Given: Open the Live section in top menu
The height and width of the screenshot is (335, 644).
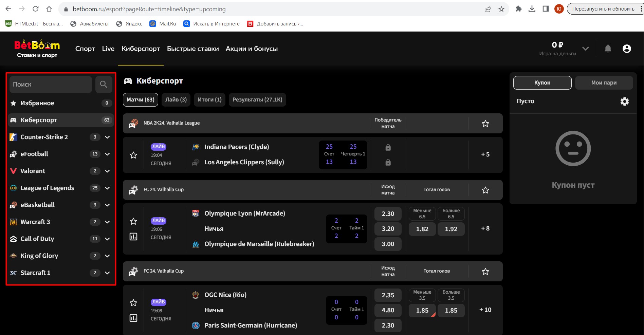Looking at the screenshot, I should point(108,49).
